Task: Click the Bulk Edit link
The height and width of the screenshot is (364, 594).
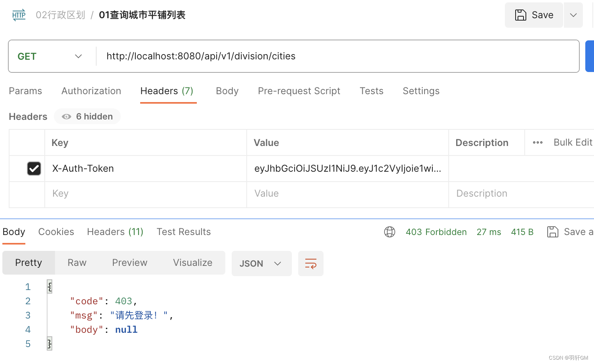Action: click(573, 142)
